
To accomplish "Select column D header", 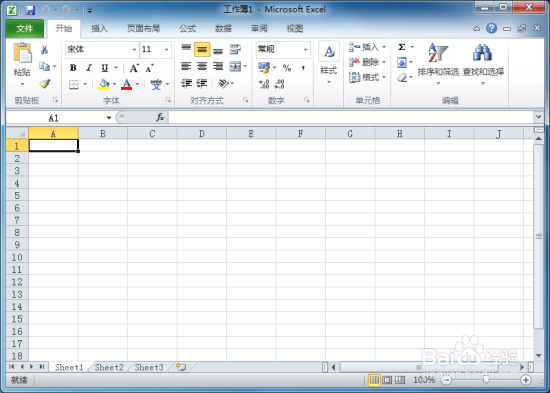I will (x=202, y=133).
